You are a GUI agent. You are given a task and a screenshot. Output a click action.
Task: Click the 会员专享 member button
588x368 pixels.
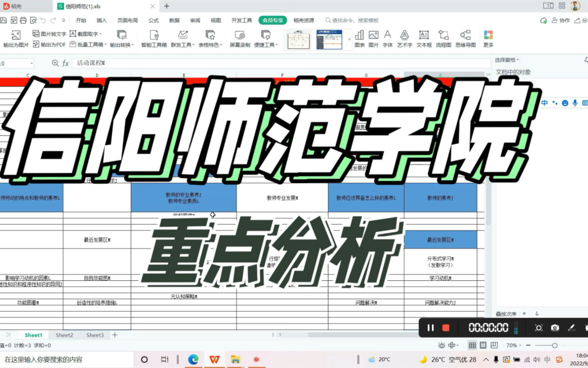(273, 20)
